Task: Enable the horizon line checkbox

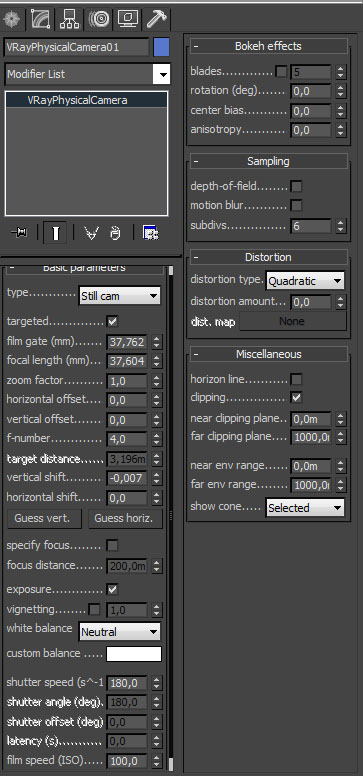Action: pos(296,380)
